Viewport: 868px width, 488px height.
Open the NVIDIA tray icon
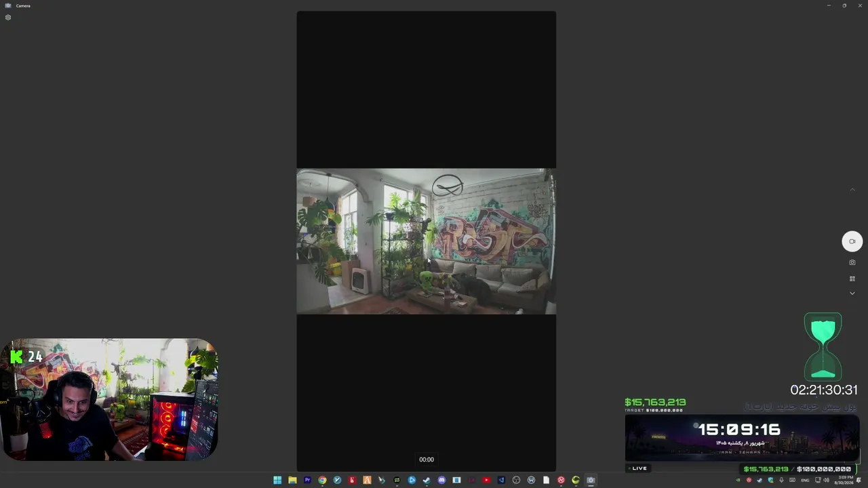click(x=738, y=481)
